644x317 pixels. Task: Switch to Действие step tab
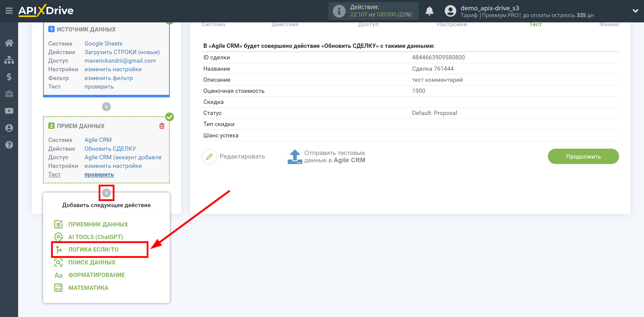tap(285, 24)
